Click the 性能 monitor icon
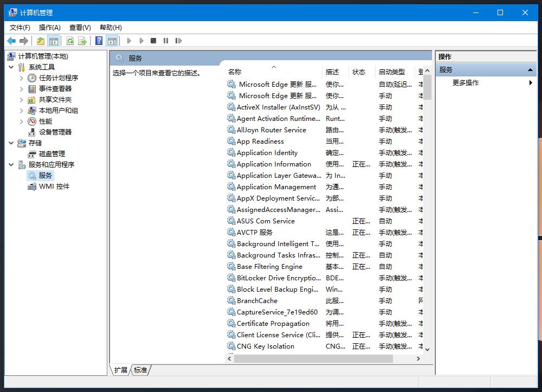 tap(32, 121)
